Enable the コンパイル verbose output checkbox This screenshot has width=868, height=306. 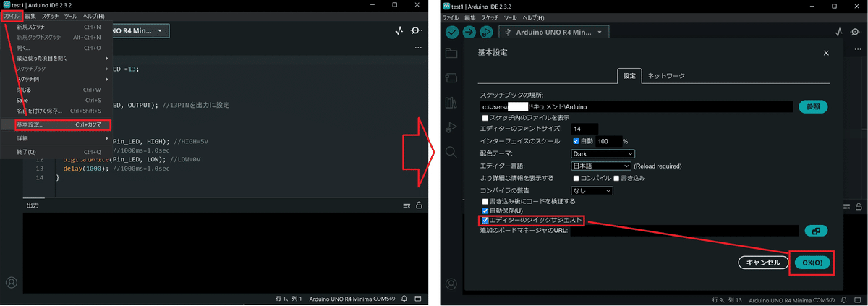pyautogui.click(x=576, y=177)
